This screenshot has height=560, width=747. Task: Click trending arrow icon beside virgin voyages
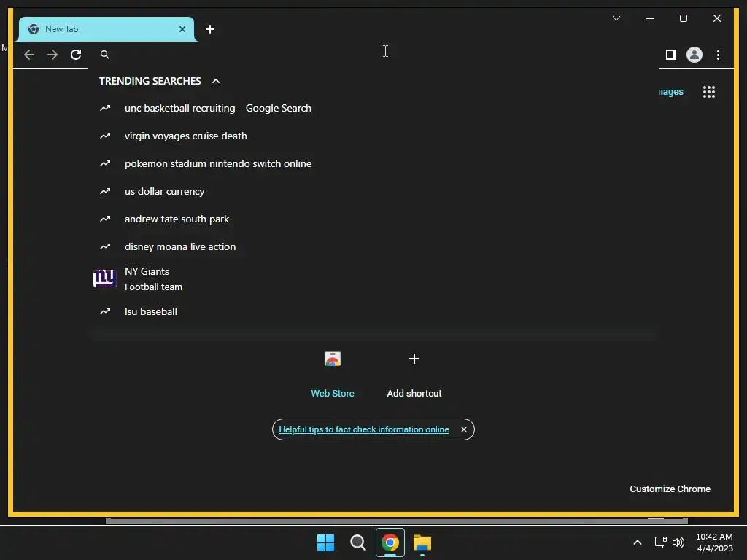coord(105,136)
